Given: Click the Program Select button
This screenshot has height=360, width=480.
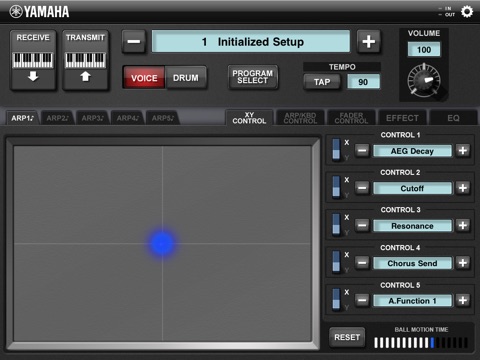Looking at the screenshot, I should pos(253,77).
